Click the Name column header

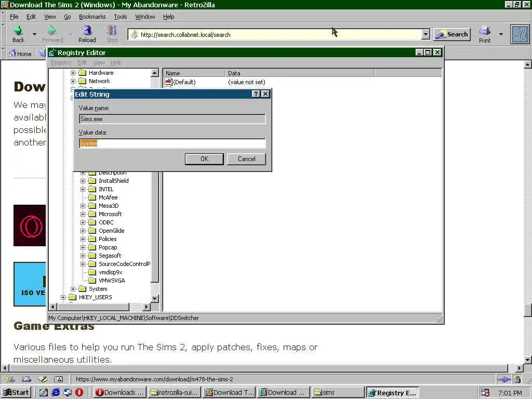tap(194, 73)
